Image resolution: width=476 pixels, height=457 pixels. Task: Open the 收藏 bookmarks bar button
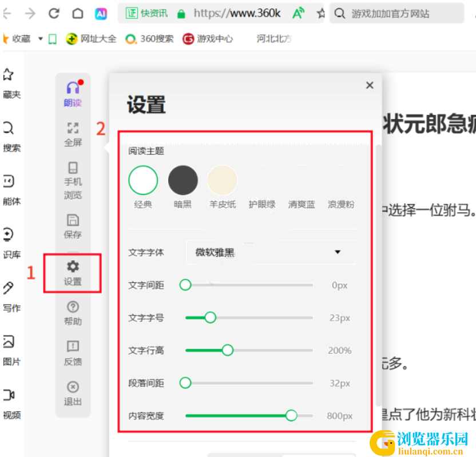pos(17,39)
